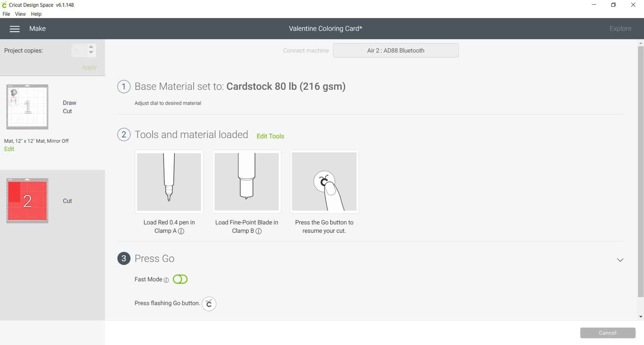Click info icon next to Clamp A
Screen dimensions: 644x345
coord(181,231)
